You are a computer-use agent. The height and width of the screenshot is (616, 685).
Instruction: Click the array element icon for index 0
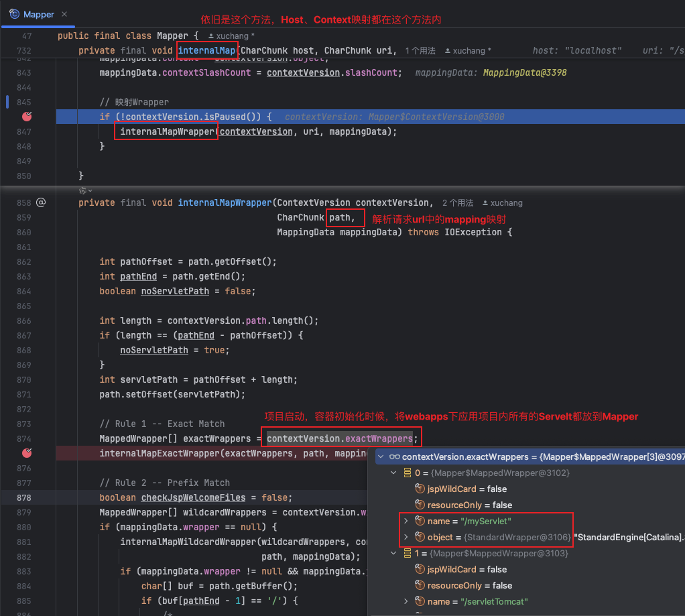(x=408, y=473)
